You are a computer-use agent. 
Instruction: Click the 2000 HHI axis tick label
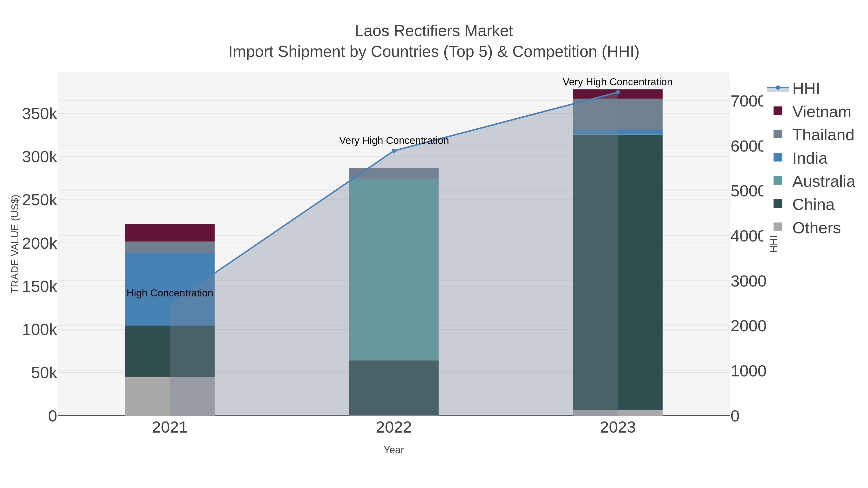point(748,326)
